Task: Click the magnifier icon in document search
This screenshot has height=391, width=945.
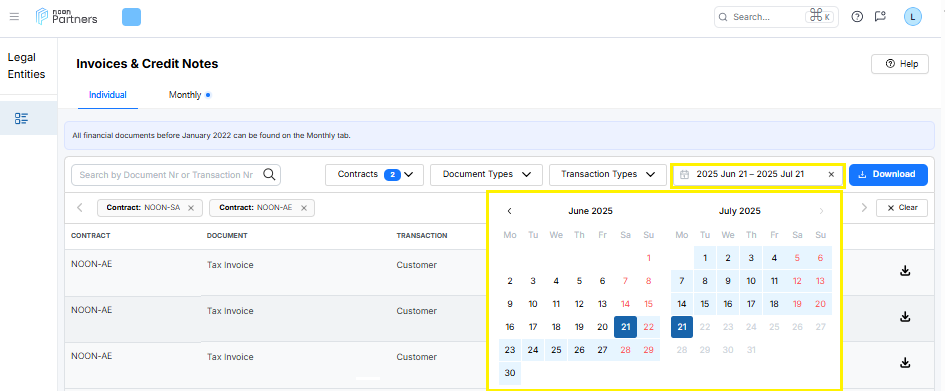Action: coord(269,175)
